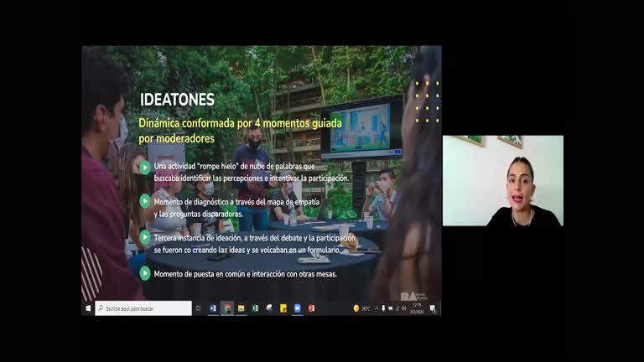Open PowerPoint from the taskbar
The image size is (644, 362).
click(x=311, y=308)
